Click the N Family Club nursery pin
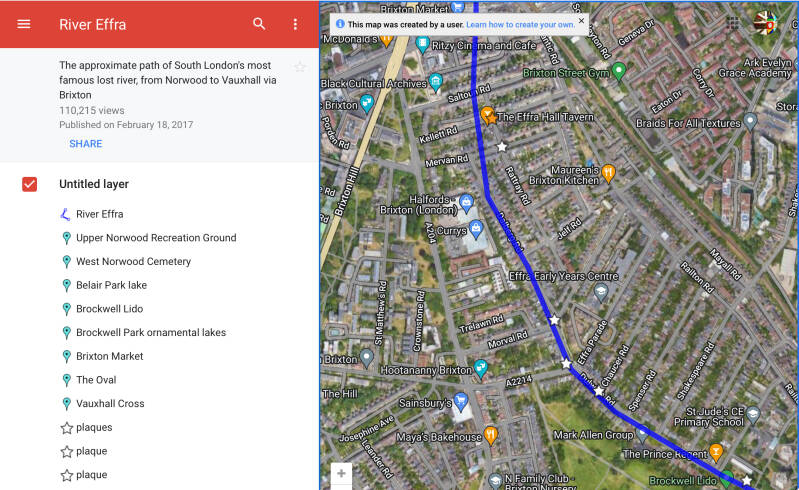This screenshot has height=490, width=799. point(495,480)
